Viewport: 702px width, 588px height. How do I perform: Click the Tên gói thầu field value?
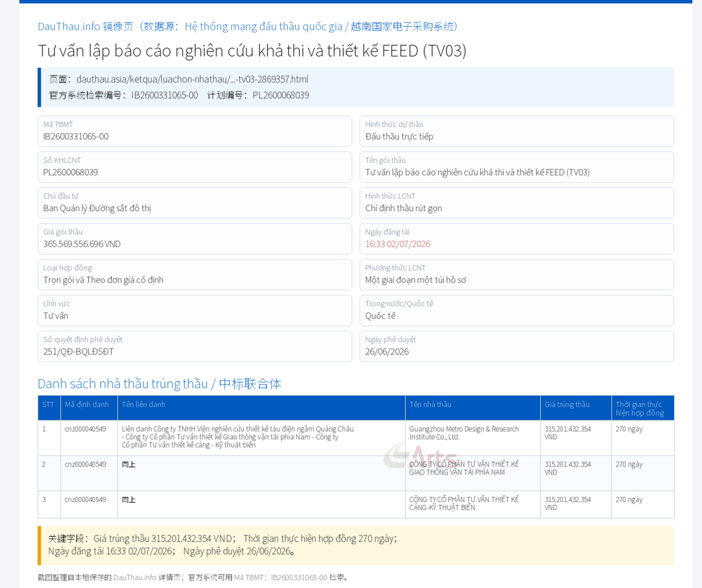point(477,172)
